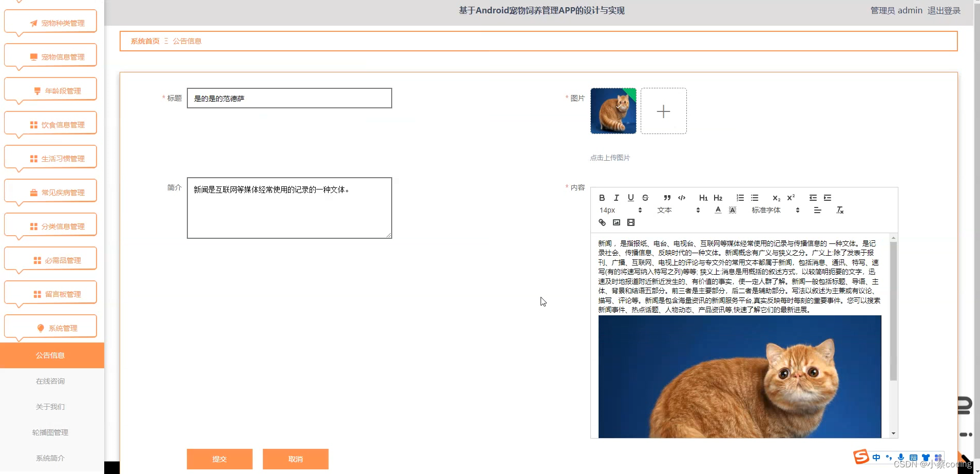Open the background highlight color picker
The height and width of the screenshot is (474, 980).
tap(733, 210)
